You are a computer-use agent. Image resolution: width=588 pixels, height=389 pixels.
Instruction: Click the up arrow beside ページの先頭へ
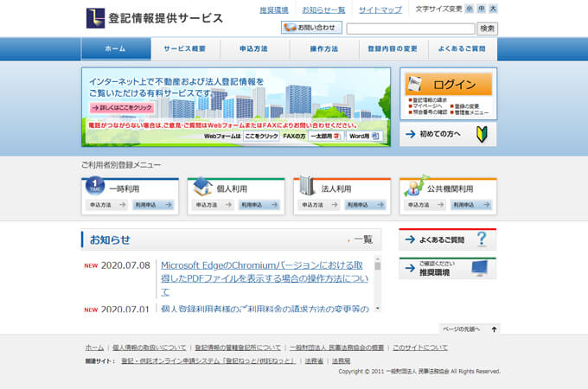click(x=495, y=329)
